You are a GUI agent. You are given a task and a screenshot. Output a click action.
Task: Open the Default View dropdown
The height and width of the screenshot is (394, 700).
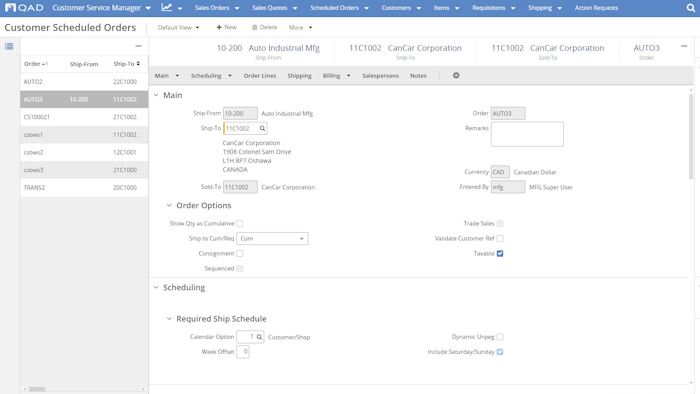click(178, 28)
